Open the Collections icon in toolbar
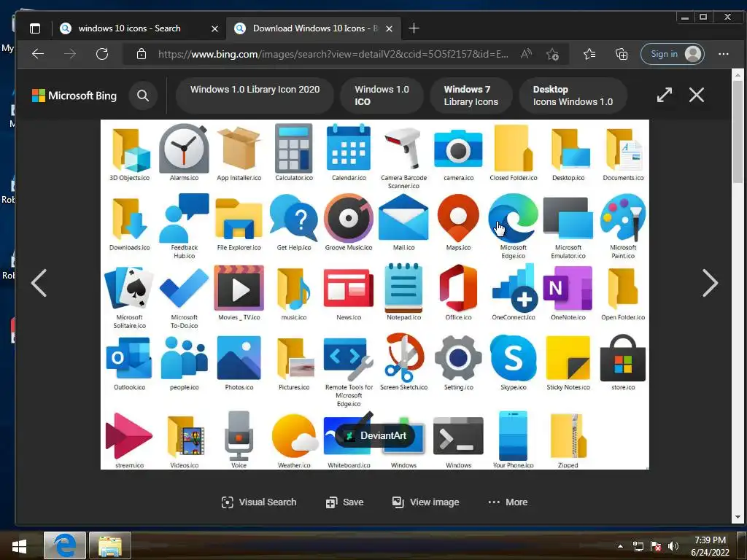The height and width of the screenshot is (560, 747). coord(622,54)
